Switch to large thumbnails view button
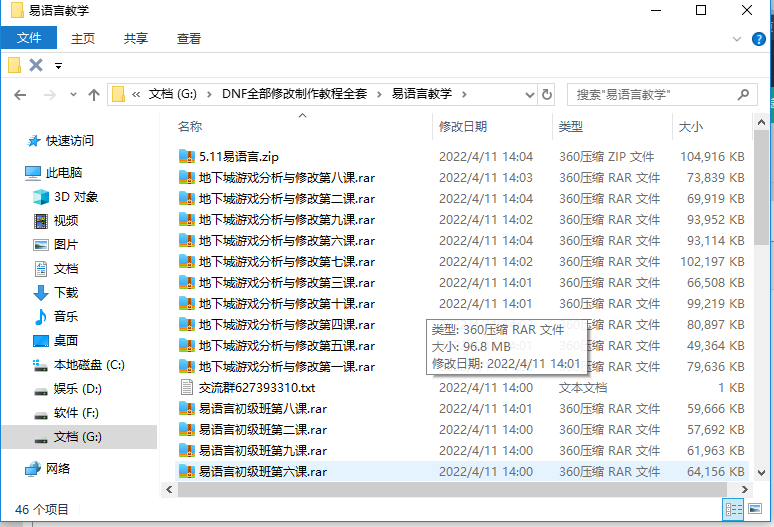 pos(755,509)
